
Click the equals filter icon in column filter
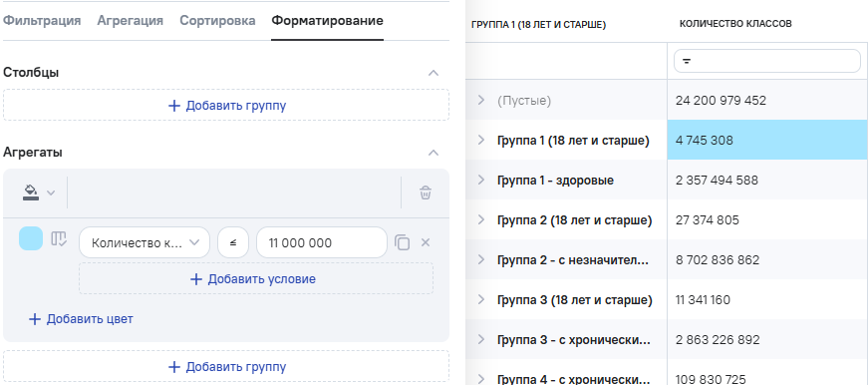coord(686,62)
